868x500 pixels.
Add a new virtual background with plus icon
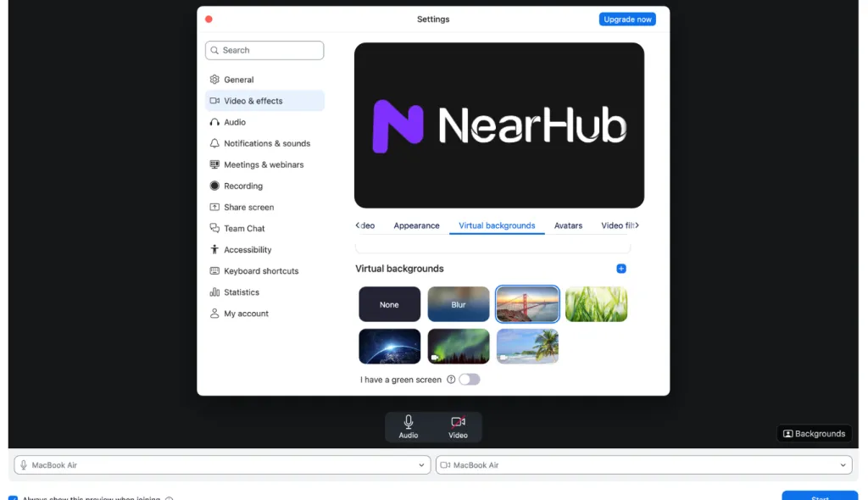[621, 269]
